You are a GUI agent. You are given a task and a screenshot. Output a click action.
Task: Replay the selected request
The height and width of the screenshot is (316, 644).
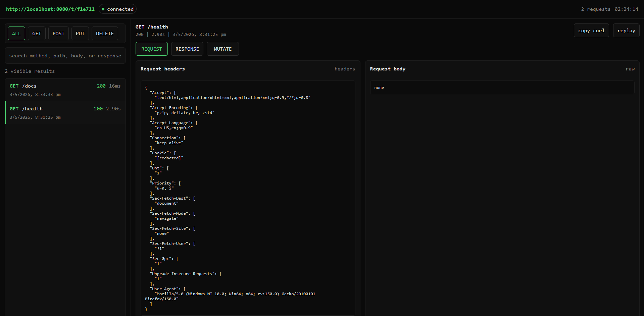coord(626,31)
